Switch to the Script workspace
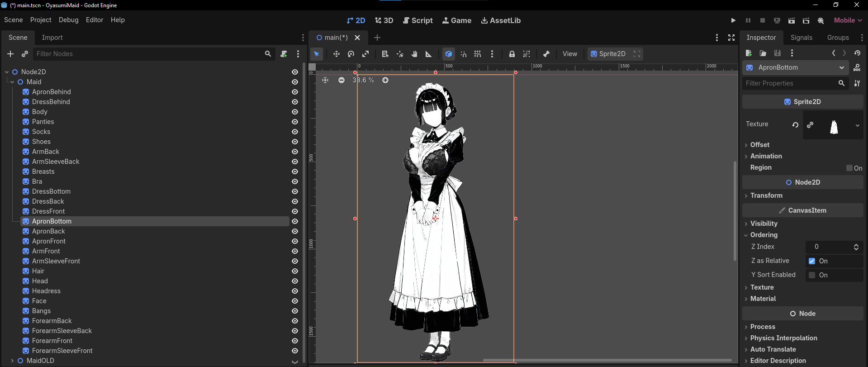The width and height of the screenshot is (868, 367). 417,20
